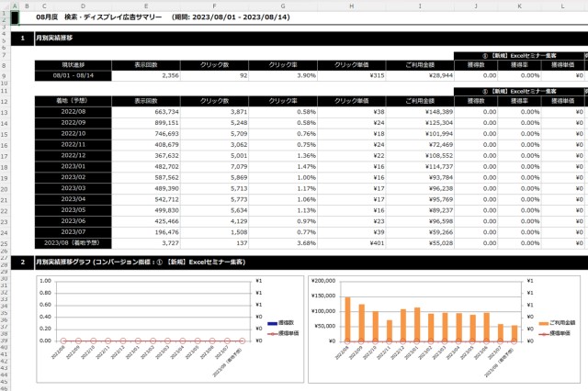Select spend cell ¥55,028

[x=420, y=243]
